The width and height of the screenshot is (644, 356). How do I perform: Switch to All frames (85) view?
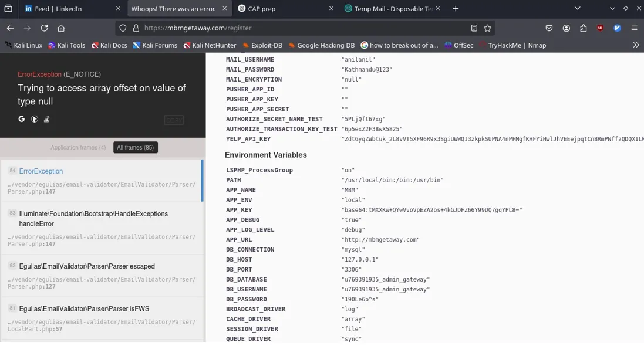pos(135,148)
